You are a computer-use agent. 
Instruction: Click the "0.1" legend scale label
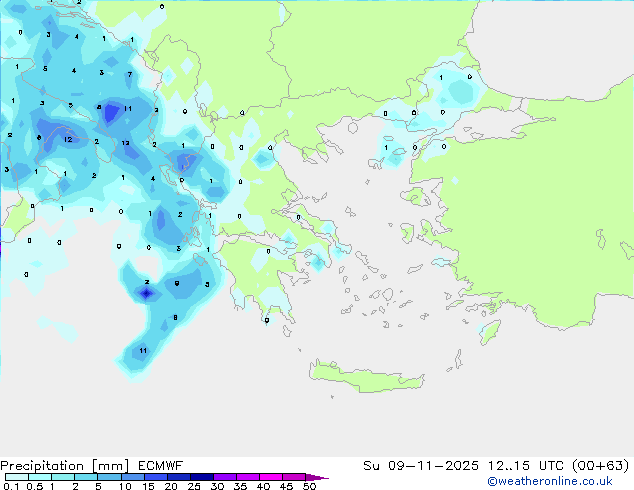[11, 486]
